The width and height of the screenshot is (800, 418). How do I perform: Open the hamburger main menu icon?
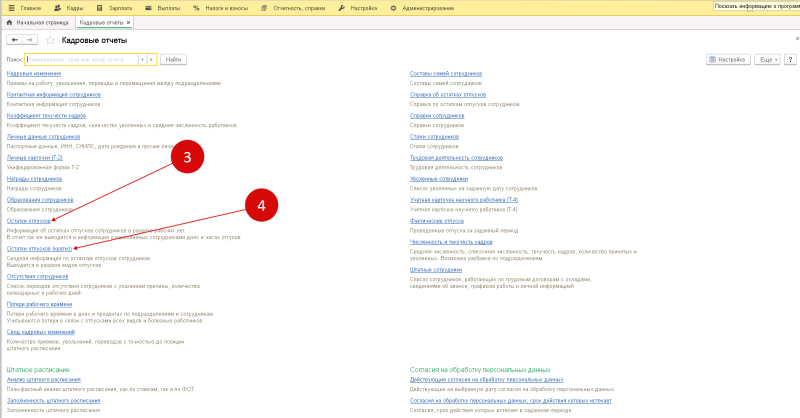[x=11, y=8]
